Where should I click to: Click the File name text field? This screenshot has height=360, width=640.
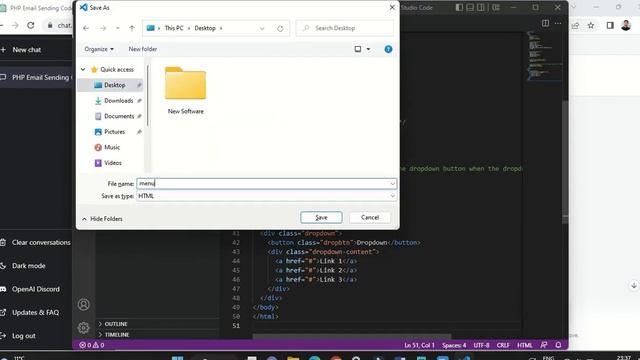(264, 184)
